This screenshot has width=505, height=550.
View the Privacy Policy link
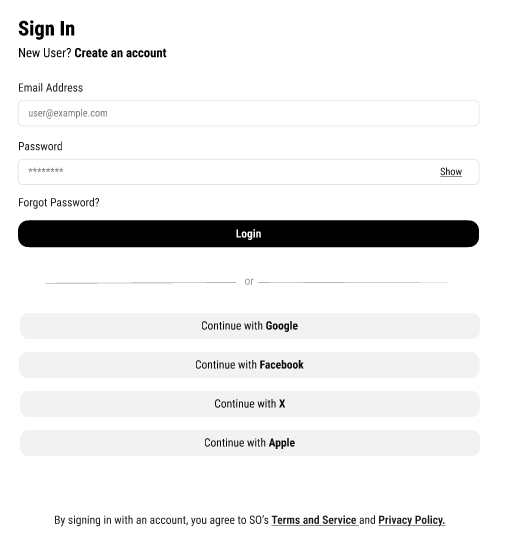[412, 520]
